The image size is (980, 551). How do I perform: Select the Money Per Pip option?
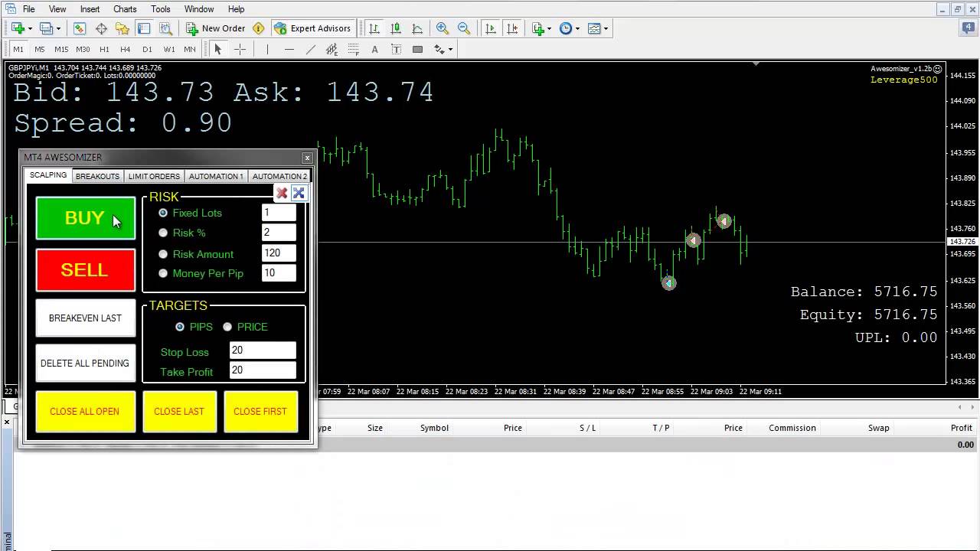coord(163,273)
